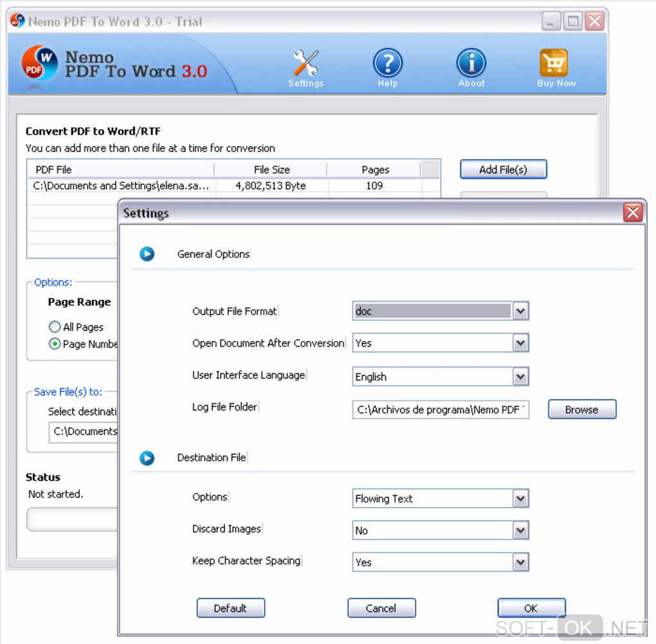Image resolution: width=656 pixels, height=644 pixels.
Task: Close the Settings dialog with the red X
Action: pyautogui.click(x=633, y=212)
